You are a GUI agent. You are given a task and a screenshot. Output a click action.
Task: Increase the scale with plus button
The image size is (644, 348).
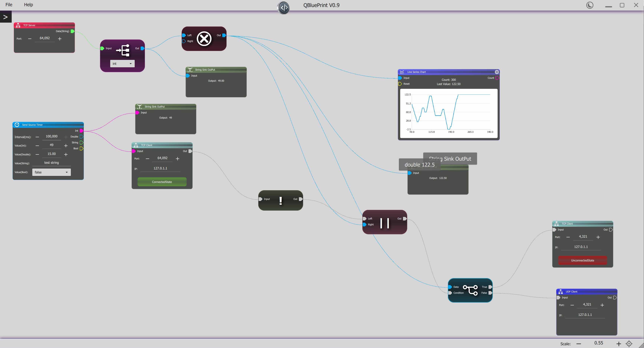619,344
